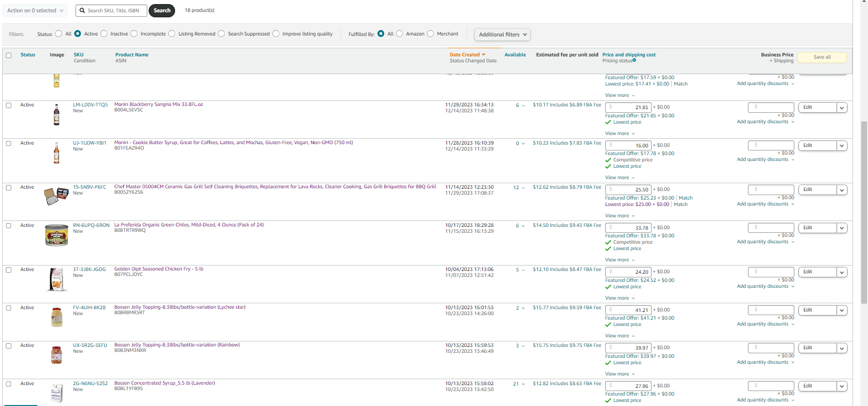Screen dimensions: 868x406
Task: Check the Bossen Lavender Syrup row checkbox
Action: click(9, 384)
